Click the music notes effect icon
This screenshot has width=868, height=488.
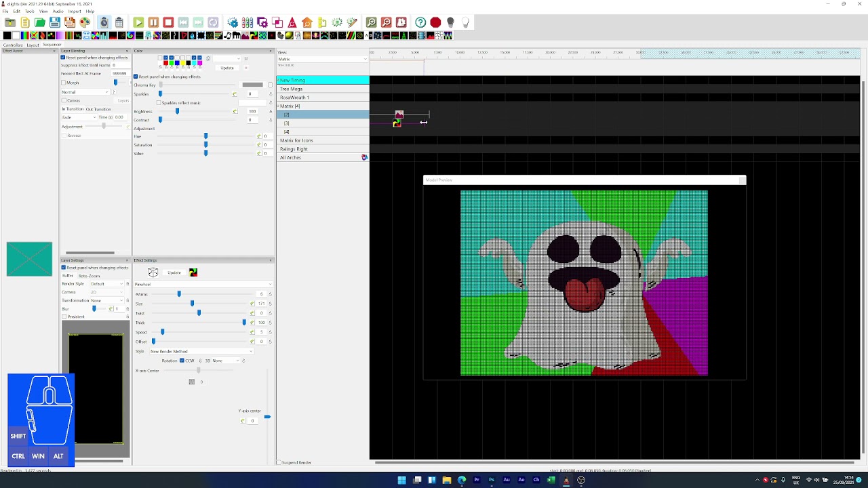point(227,35)
